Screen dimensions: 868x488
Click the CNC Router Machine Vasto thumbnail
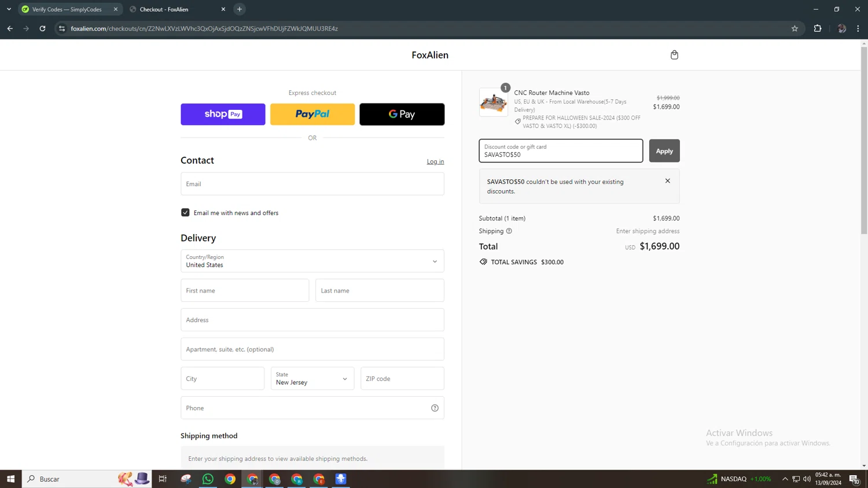click(x=494, y=102)
